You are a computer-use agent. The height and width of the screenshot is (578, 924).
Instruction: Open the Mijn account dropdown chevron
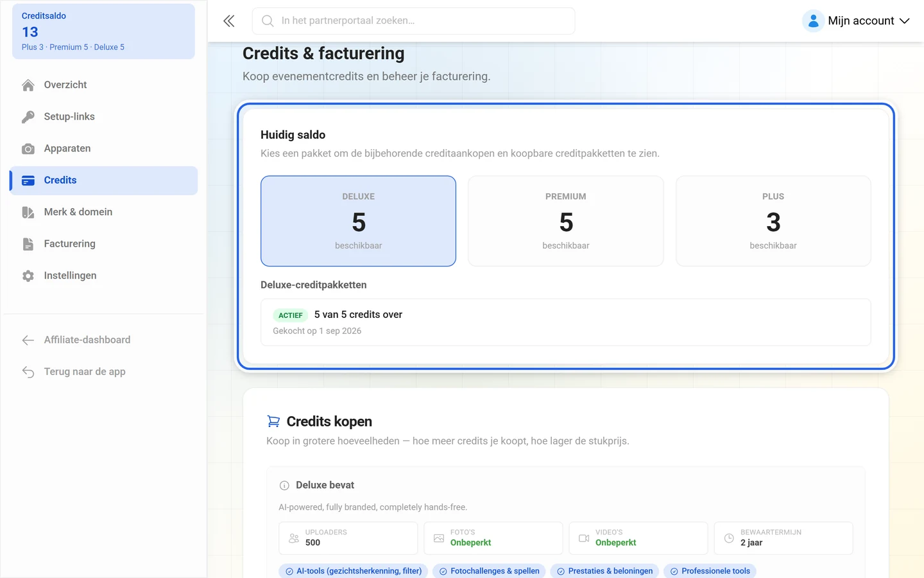905,21
